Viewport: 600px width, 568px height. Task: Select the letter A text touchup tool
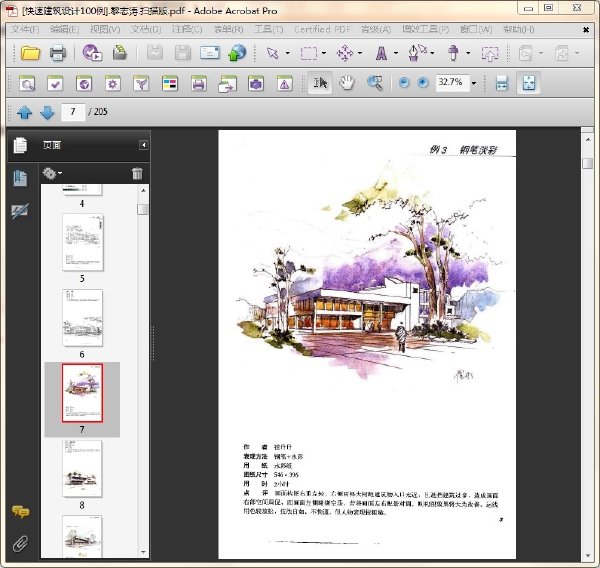pyautogui.click(x=381, y=53)
